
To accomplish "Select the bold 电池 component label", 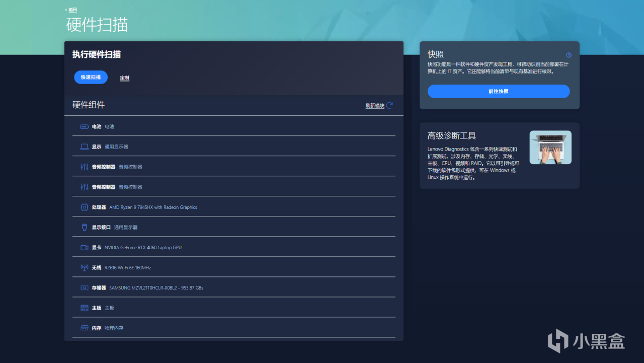I will click(x=97, y=126).
